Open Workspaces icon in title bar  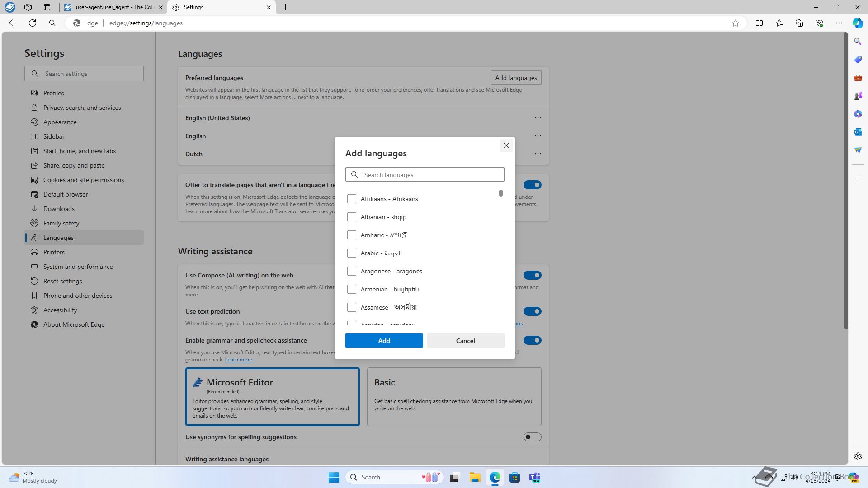28,7
